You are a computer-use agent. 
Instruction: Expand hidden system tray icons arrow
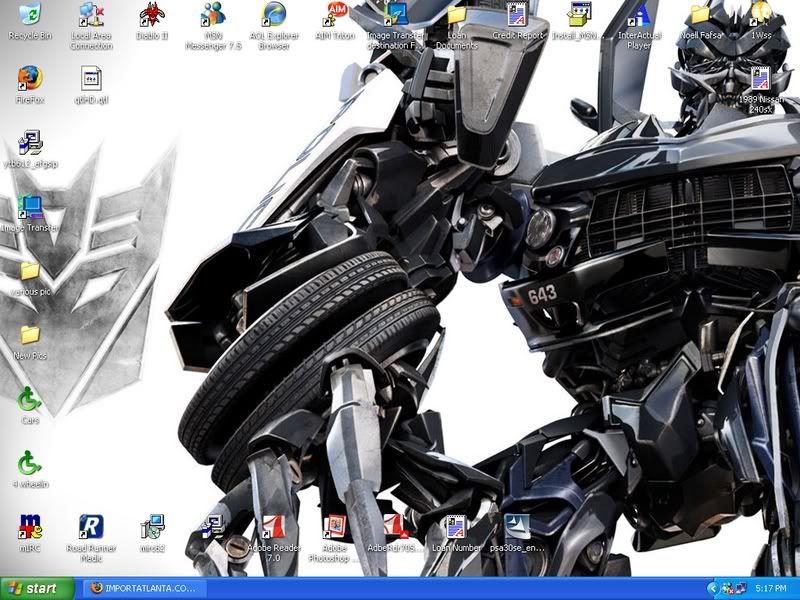coord(714,589)
